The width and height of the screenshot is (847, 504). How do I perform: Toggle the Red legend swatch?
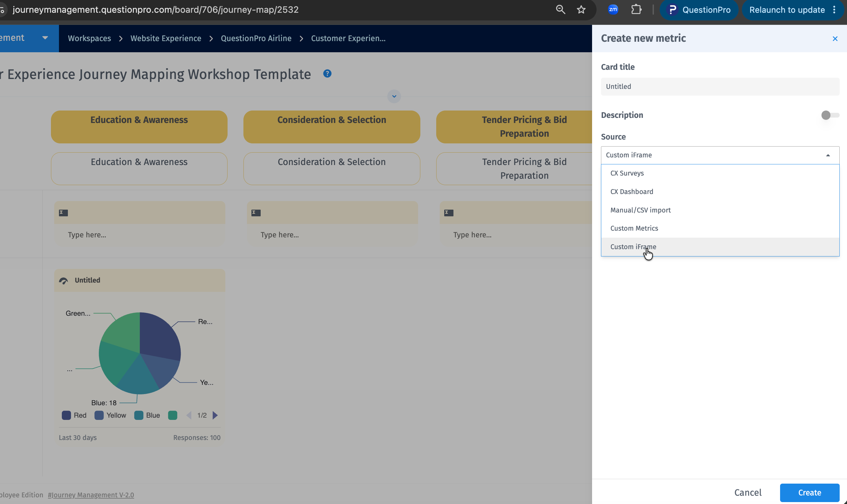(66, 415)
